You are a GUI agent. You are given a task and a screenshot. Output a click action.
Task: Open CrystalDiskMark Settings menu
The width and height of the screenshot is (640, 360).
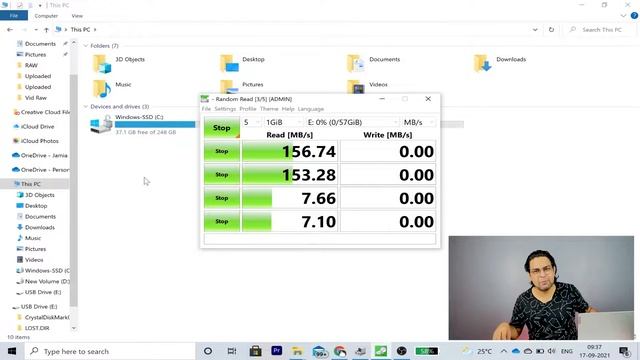(x=225, y=109)
